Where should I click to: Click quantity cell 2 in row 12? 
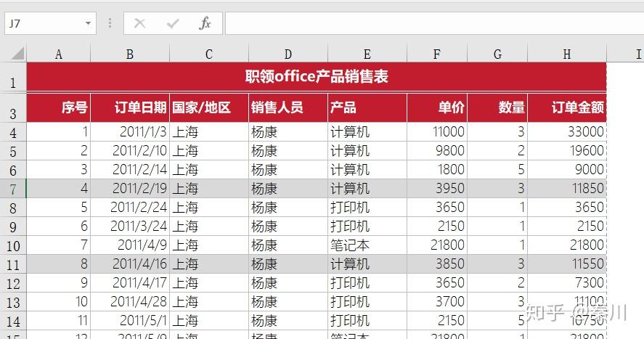pyautogui.click(x=497, y=283)
